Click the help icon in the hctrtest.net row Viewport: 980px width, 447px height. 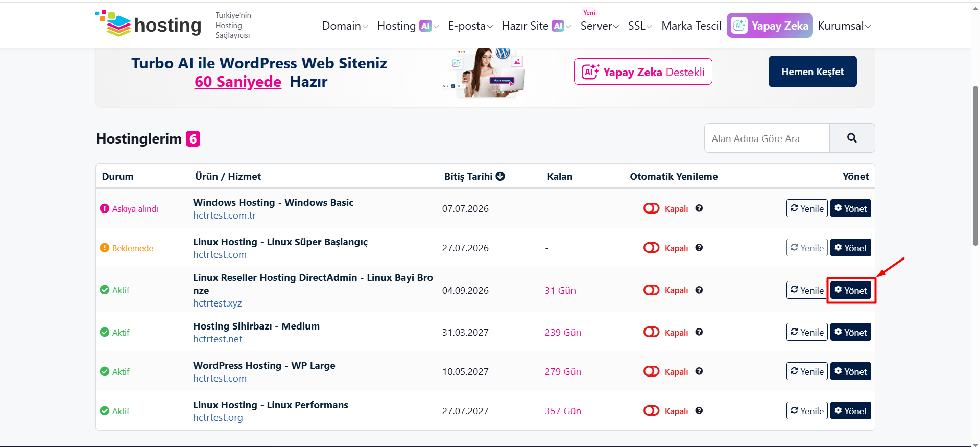(x=699, y=332)
